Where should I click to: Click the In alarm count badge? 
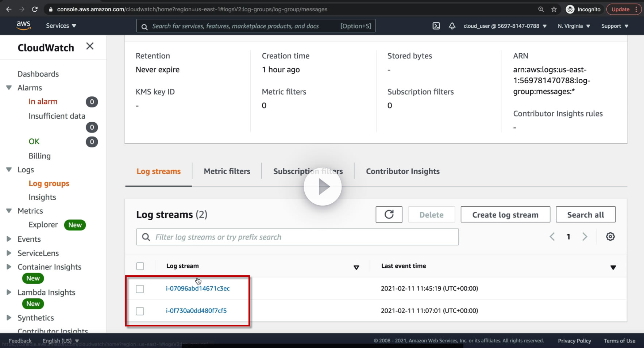(92, 102)
